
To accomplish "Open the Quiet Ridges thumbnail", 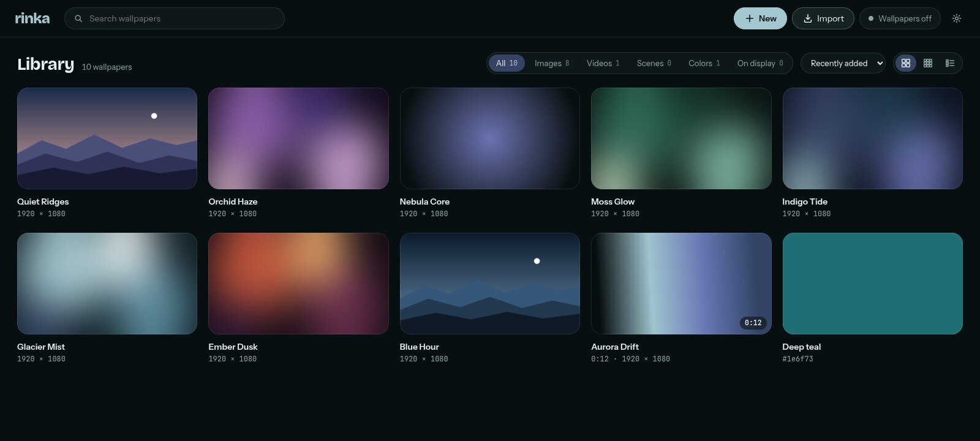I will (107, 138).
